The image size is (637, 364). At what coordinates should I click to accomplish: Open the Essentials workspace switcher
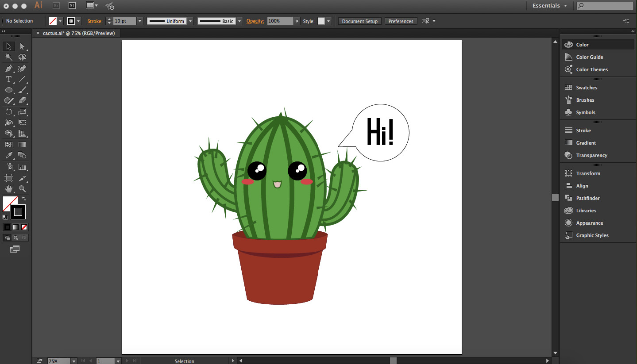pos(549,5)
